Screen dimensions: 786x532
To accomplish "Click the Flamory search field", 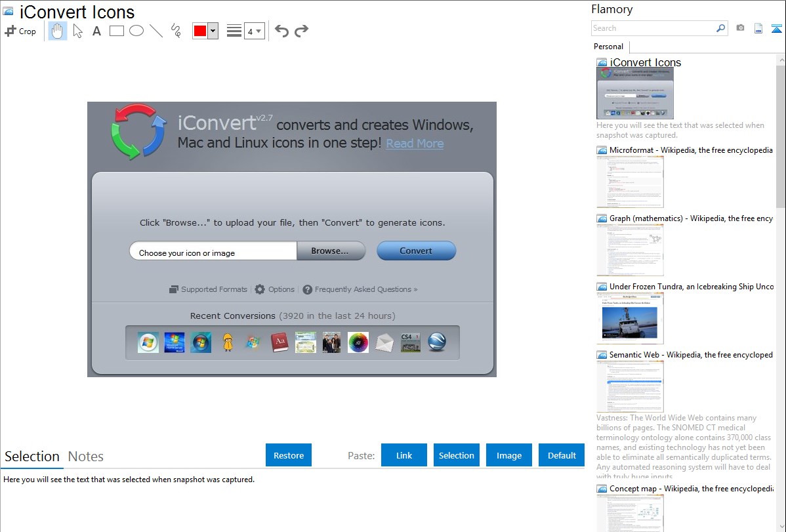I will pyautogui.click(x=653, y=28).
